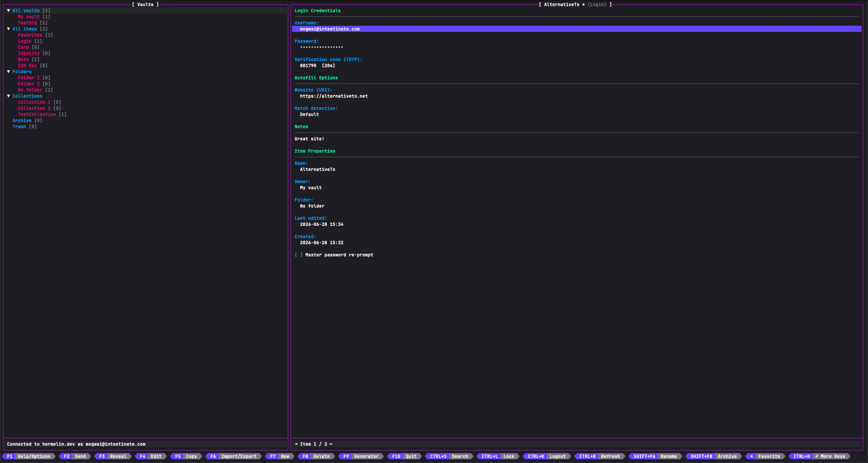Viewport: 868px width, 463px height.
Task: Collapse the All vaults tree node
Action: click(x=8, y=11)
